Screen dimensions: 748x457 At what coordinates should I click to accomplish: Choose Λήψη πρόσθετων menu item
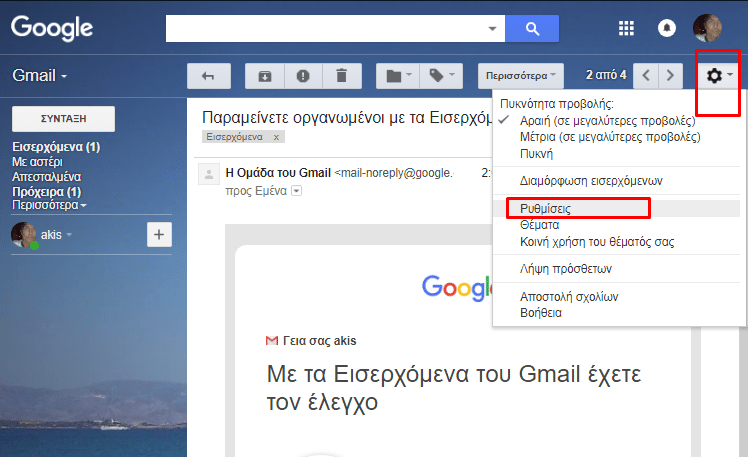(x=566, y=269)
